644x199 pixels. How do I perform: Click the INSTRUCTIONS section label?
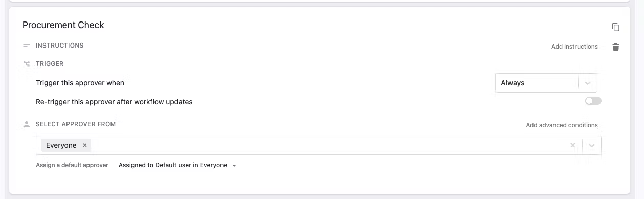60,46
